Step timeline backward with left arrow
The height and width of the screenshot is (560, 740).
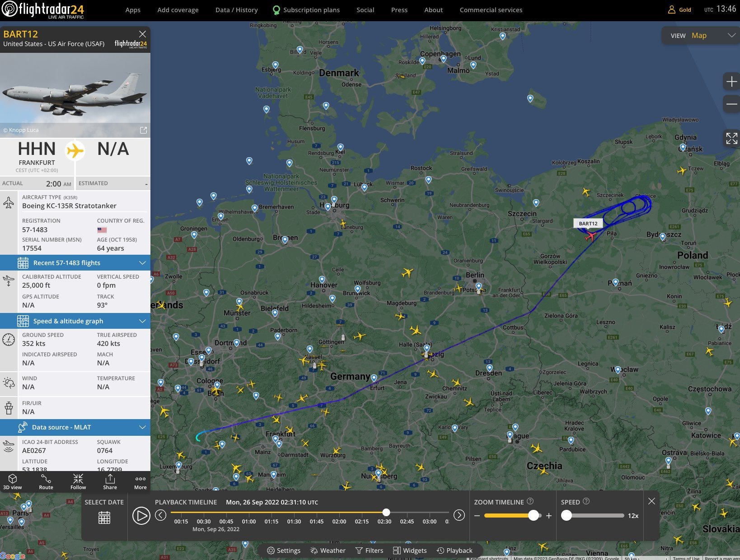click(160, 515)
